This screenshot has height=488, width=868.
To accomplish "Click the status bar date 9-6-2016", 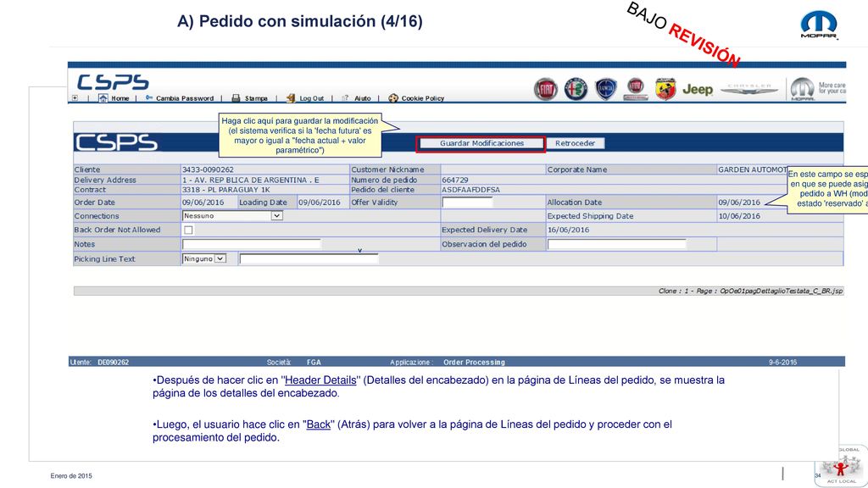I will click(782, 363).
